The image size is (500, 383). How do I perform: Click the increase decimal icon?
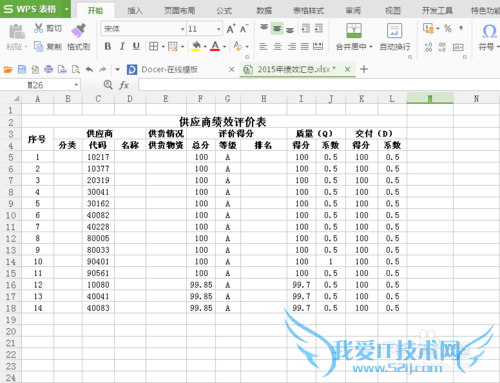tap(428, 47)
